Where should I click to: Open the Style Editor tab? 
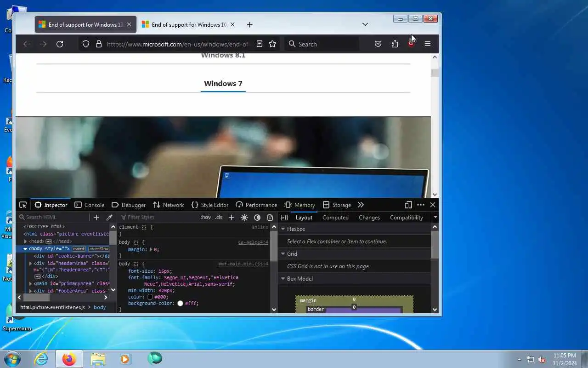click(210, 205)
